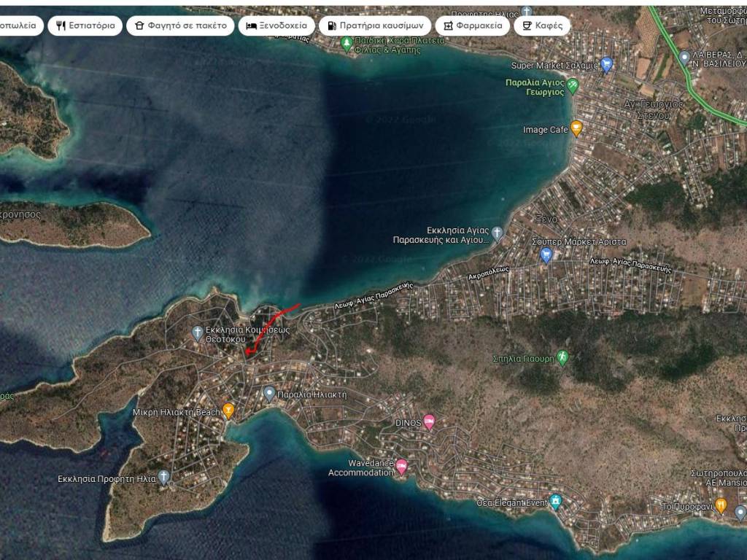Viewport: 747px width, 560px height.
Task: Click the Super Market Σαλαμις shopping cart pin
Action: (606, 65)
